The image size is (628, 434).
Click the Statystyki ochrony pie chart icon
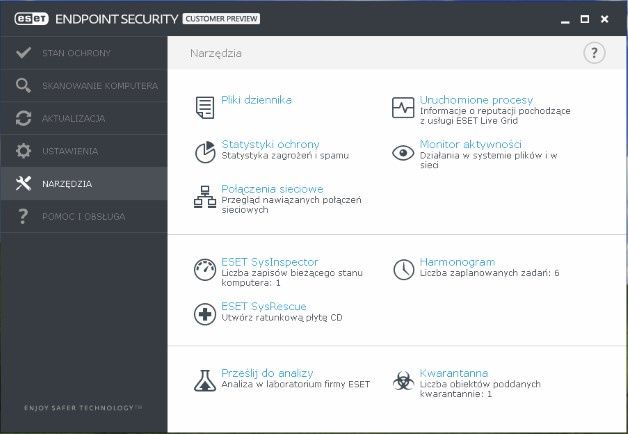tap(205, 152)
